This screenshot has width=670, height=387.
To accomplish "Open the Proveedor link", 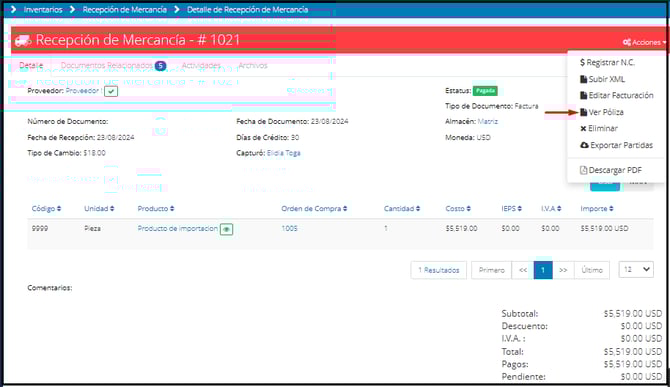I will click(x=83, y=91).
